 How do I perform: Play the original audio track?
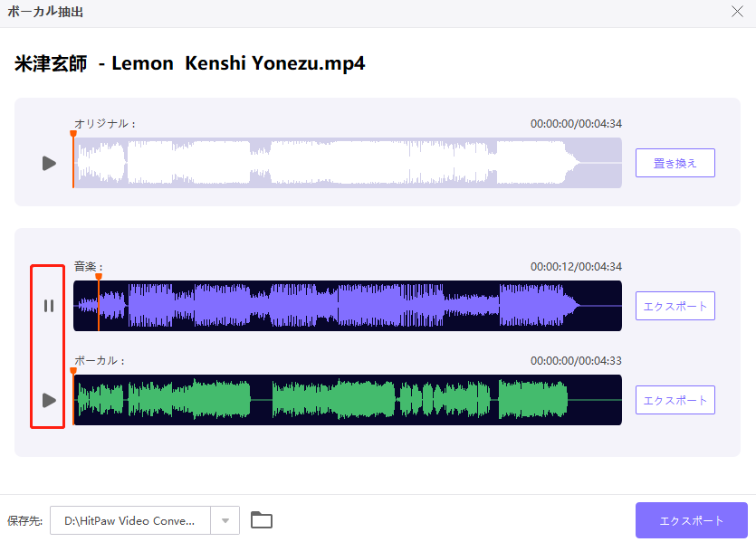pyautogui.click(x=49, y=163)
